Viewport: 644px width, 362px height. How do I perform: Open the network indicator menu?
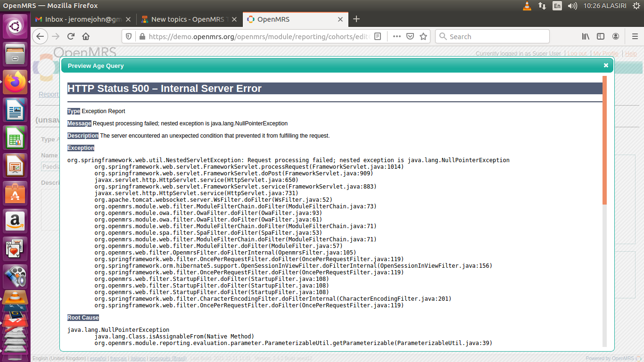tap(542, 6)
